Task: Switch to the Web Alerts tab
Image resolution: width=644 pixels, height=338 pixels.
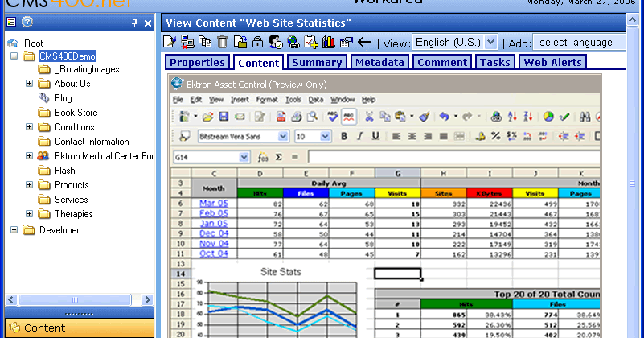Action: pos(553,63)
